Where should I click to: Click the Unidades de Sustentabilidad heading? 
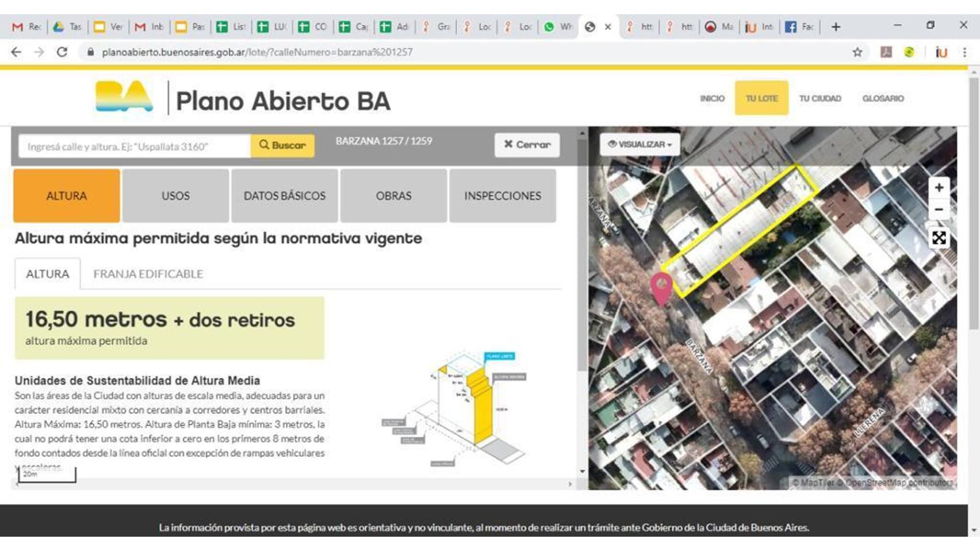(137, 381)
